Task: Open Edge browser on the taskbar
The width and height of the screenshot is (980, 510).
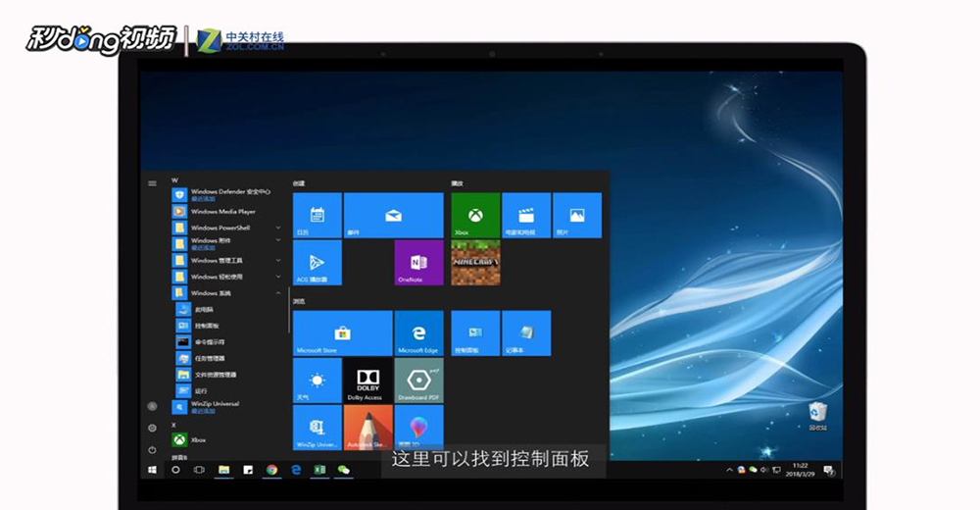Action: click(296, 470)
